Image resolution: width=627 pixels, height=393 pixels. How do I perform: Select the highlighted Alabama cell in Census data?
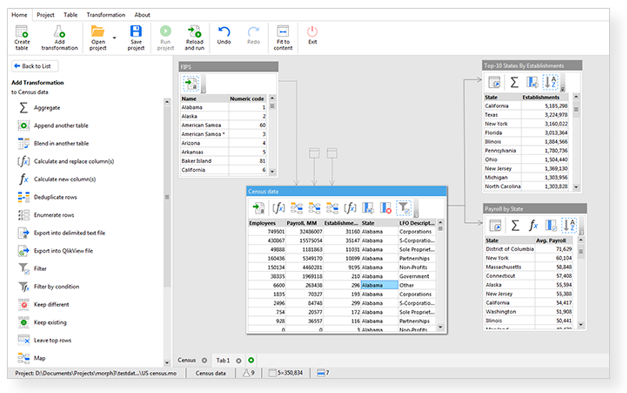379,285
